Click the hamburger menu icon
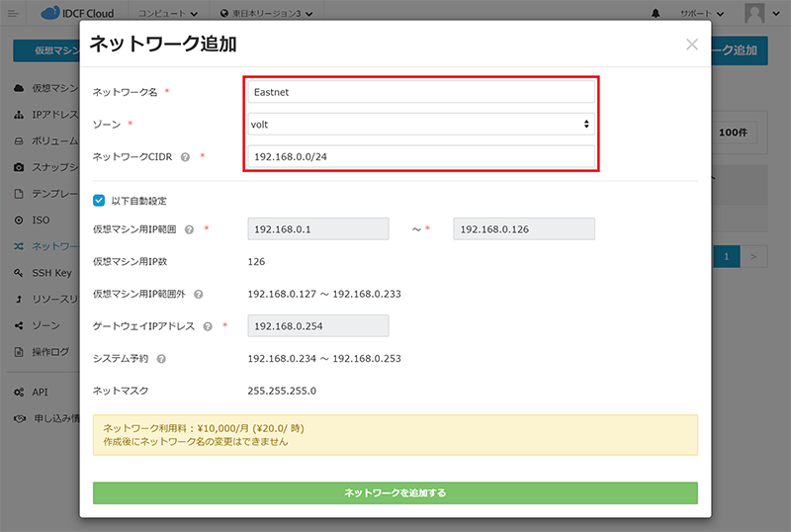 point(13,13)
